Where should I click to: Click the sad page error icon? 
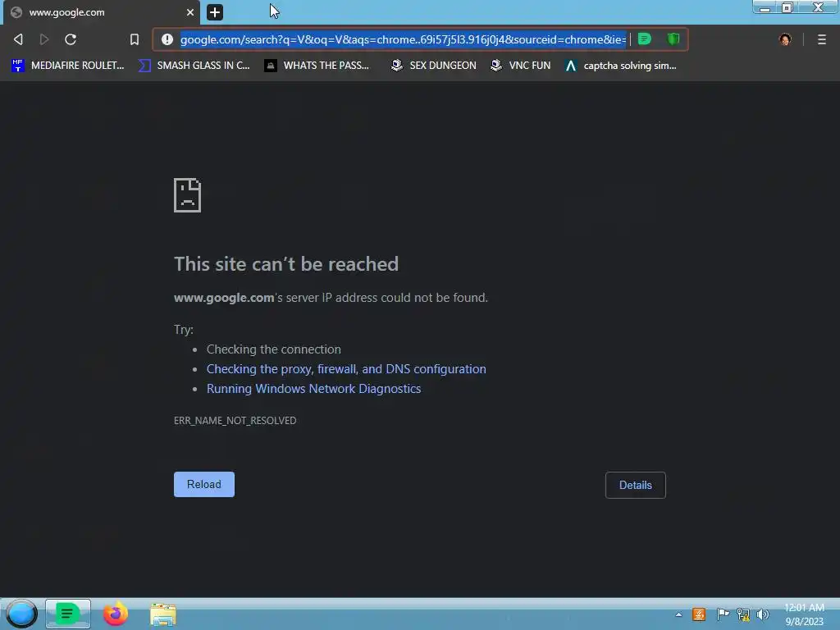(x=188, y=195)
